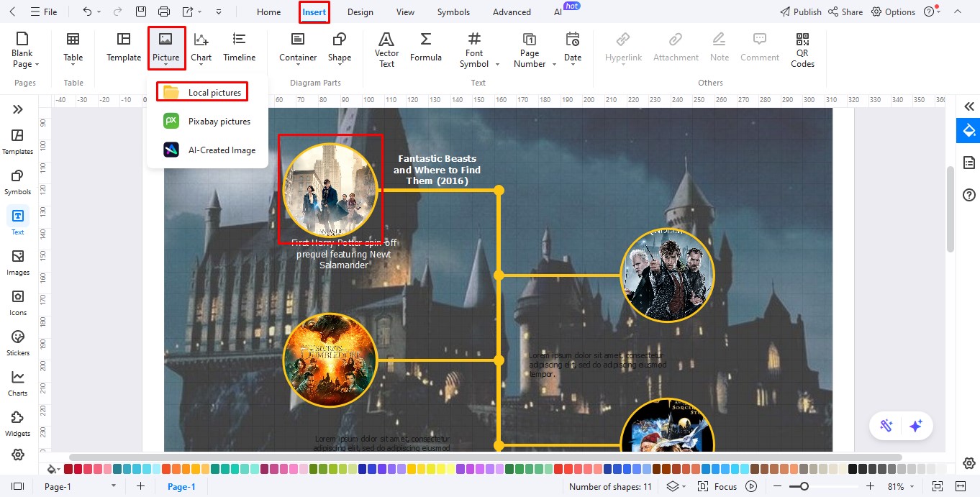Image resolution: width=980 pixels, height=497 pixels.
Task: Open the quick access customize dropdown
Action: point(219,12)
